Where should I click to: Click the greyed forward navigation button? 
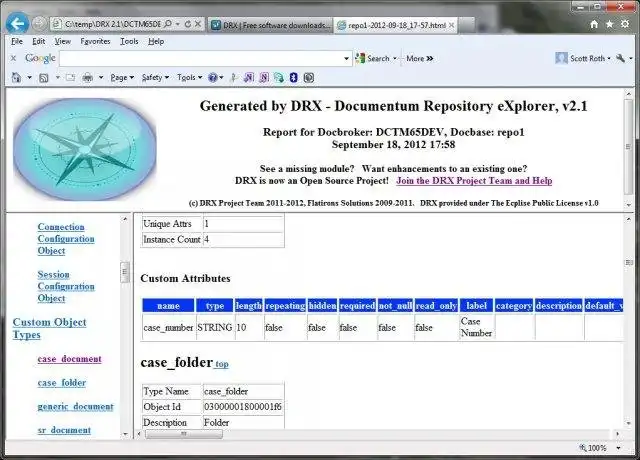pyautogui.click(x=39, y=24)
